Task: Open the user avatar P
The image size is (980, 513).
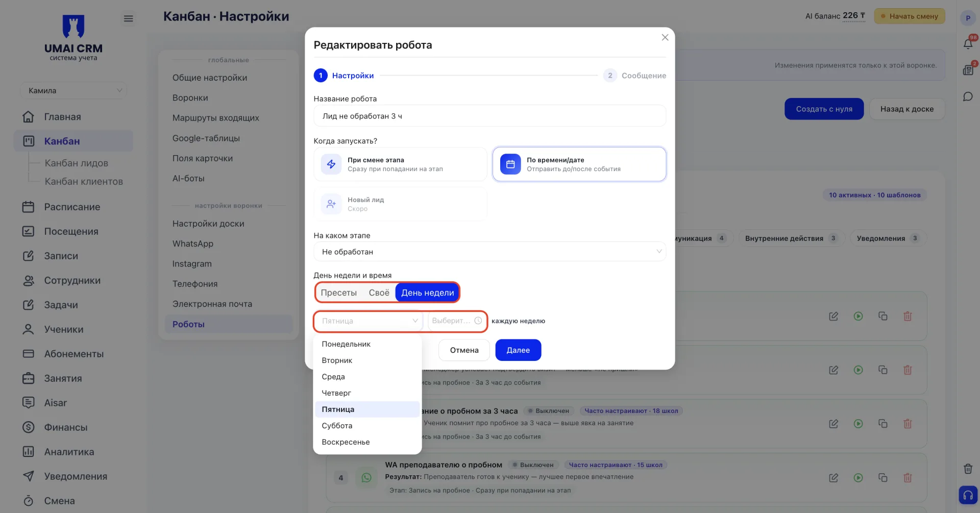Action: 968,18
